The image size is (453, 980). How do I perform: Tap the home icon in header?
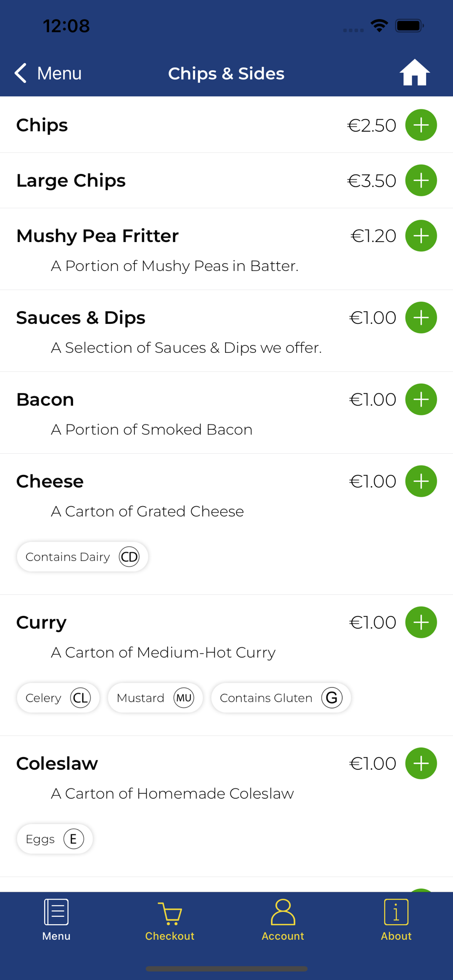coord(414,73)
